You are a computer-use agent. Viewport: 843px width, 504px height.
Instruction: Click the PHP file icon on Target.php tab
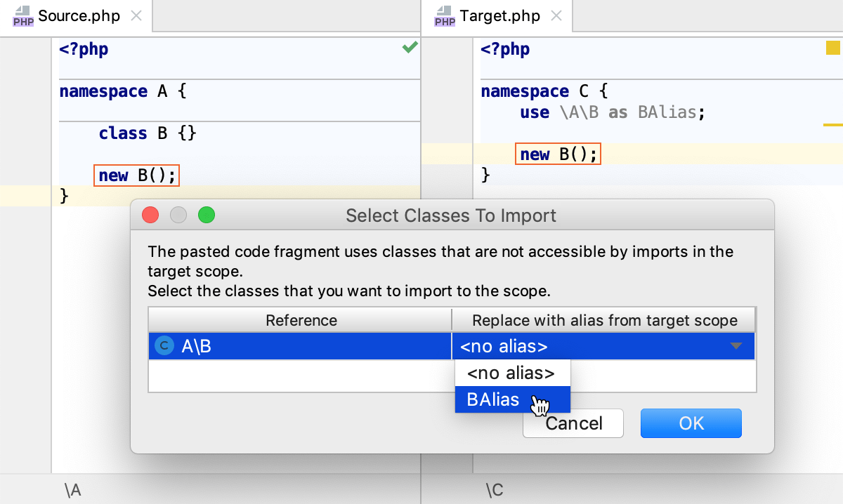click(x=444, y=15)
